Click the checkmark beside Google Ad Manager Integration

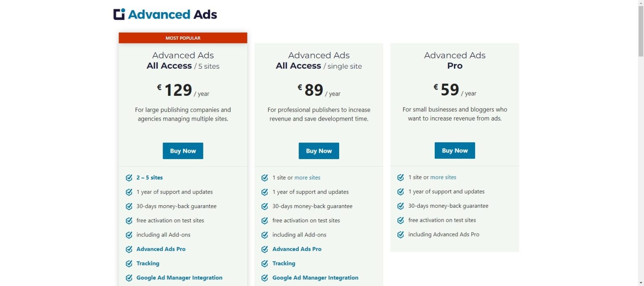[129, 277]
